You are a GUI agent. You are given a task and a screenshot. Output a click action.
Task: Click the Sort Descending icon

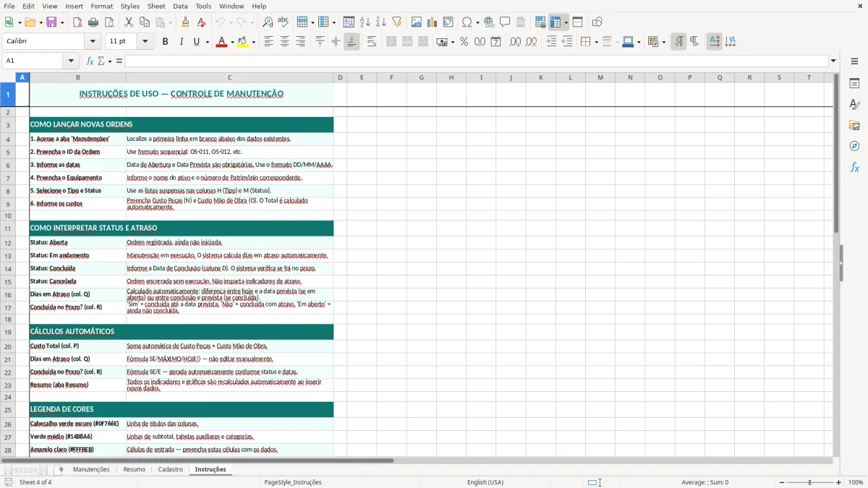(x=381, y=22)
